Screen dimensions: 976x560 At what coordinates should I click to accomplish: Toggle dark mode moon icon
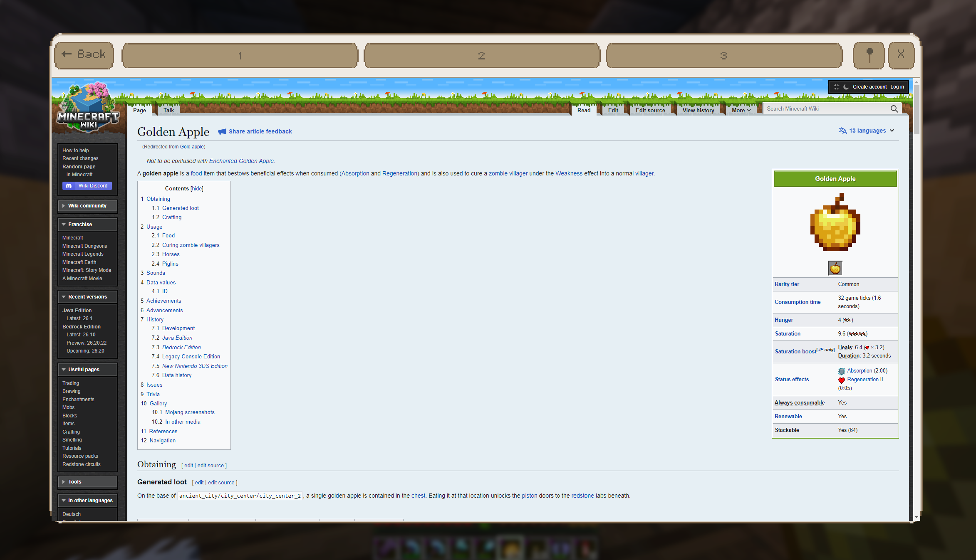click(846, 87)
